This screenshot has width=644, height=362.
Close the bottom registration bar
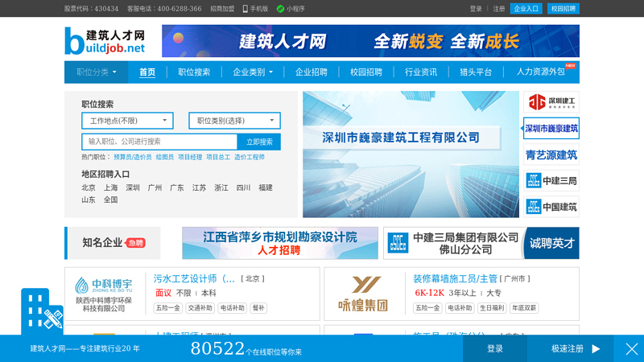[632, 349]
